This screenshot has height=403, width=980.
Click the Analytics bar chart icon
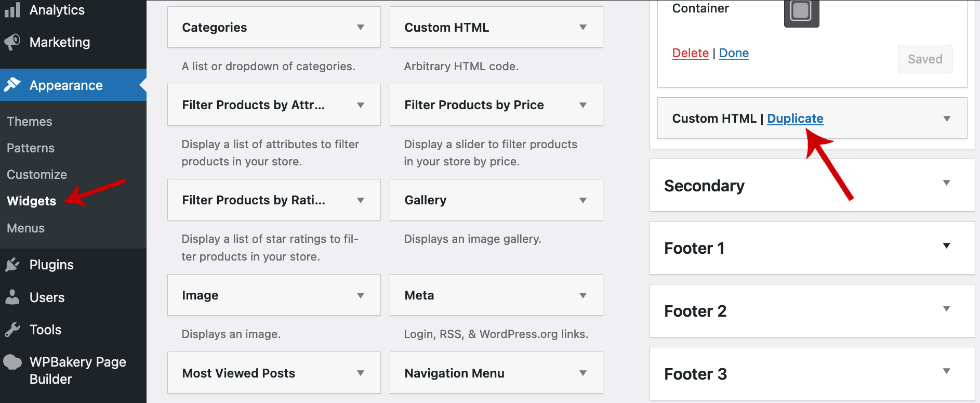click(12, 10)
